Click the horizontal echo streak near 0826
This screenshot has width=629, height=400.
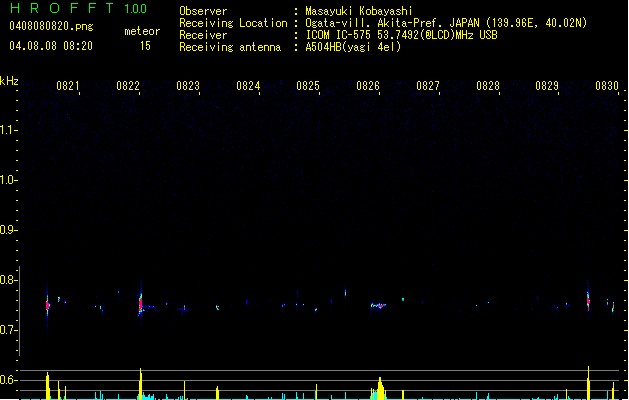pyautogui.click(x=378, y=306)
